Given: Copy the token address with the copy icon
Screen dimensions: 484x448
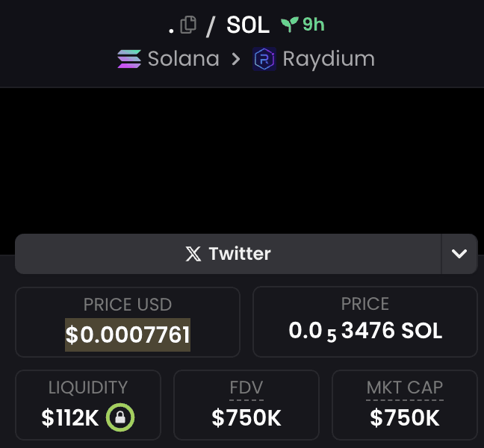Looking at the screenshot, I should (188, 25).
